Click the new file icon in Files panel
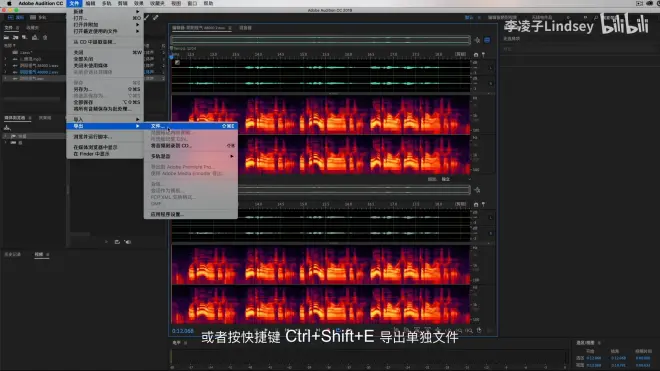Screen dimensions: 660x371 pyautogui.click(x=25, y=37)
